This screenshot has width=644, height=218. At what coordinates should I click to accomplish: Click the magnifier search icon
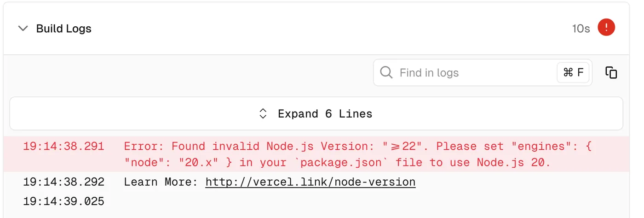pos(387,73)
